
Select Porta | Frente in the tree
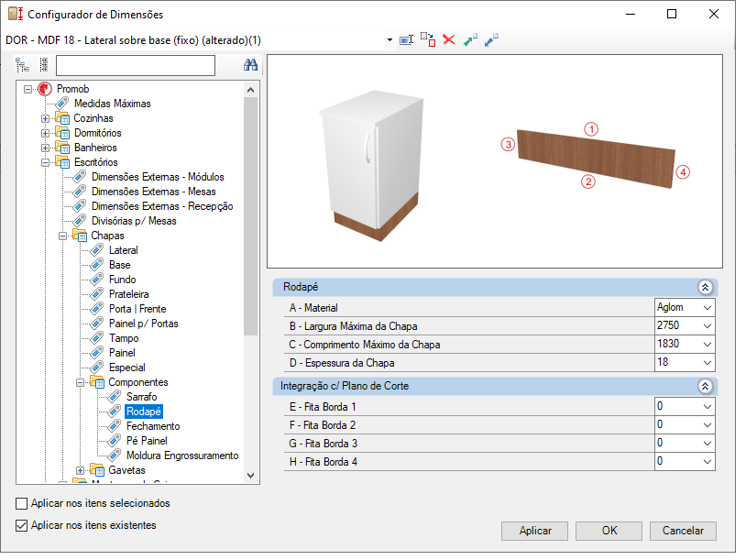[137, 309]
